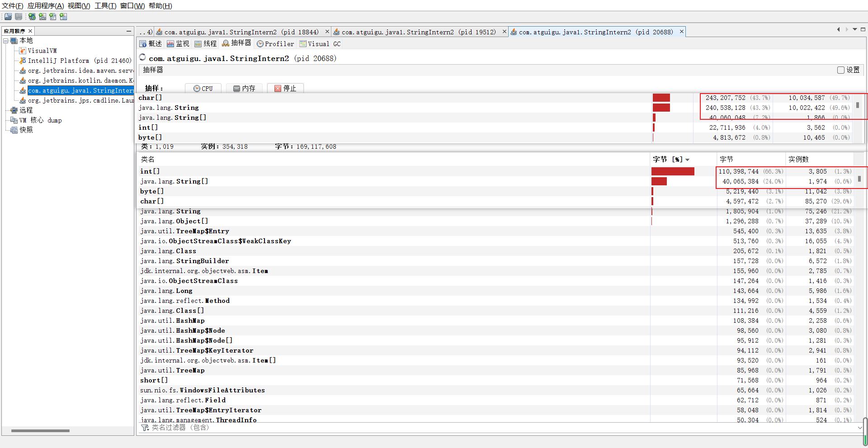Click the IntelliJ Platform node icon
Viewport: 868px width, 448px height.
point(23,61)
